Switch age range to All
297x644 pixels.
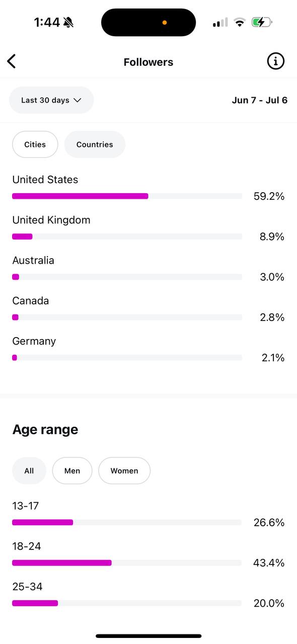(x=29, y=471)
